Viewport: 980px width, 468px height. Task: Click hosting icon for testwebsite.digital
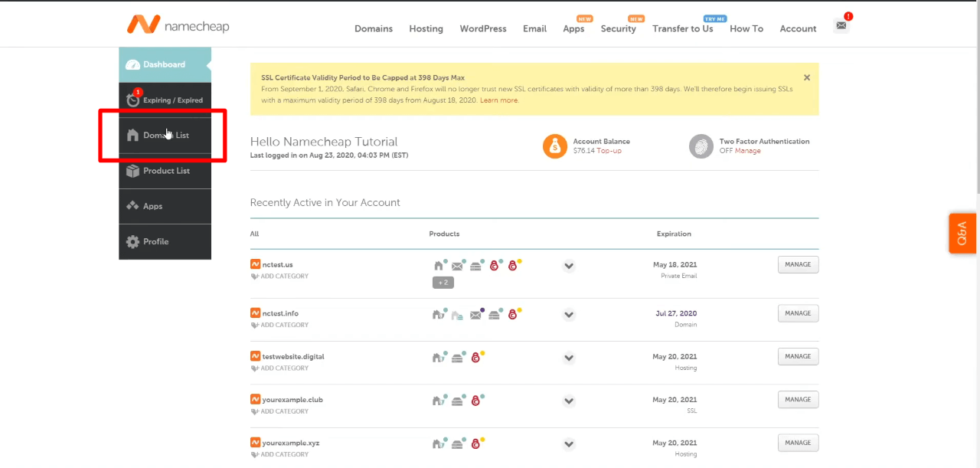click(457, 357)
